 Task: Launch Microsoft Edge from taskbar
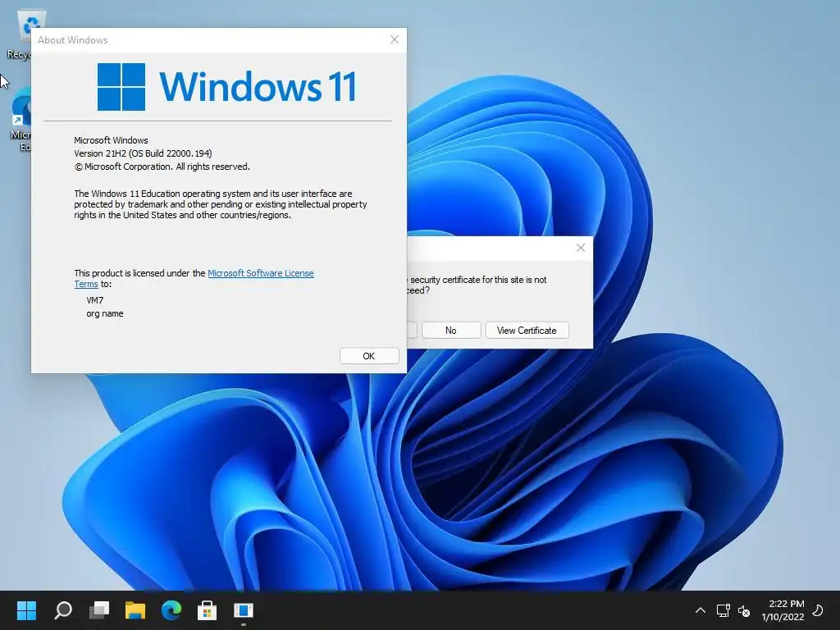click(171, 609)
